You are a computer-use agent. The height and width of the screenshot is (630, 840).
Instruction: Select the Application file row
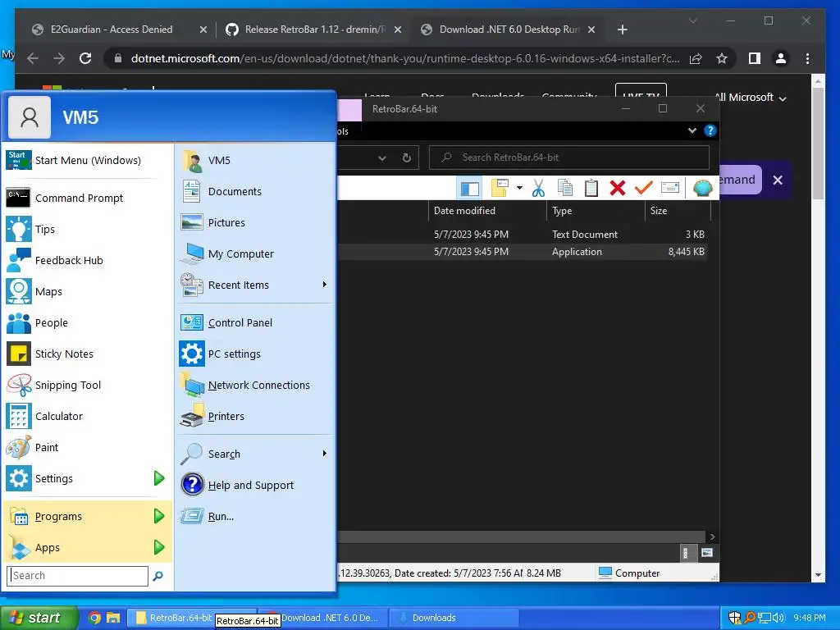click(523, 252)
